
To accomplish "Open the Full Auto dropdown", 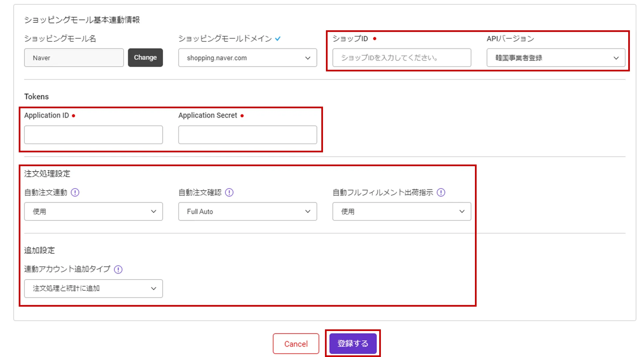I will [x=247, y=212].
